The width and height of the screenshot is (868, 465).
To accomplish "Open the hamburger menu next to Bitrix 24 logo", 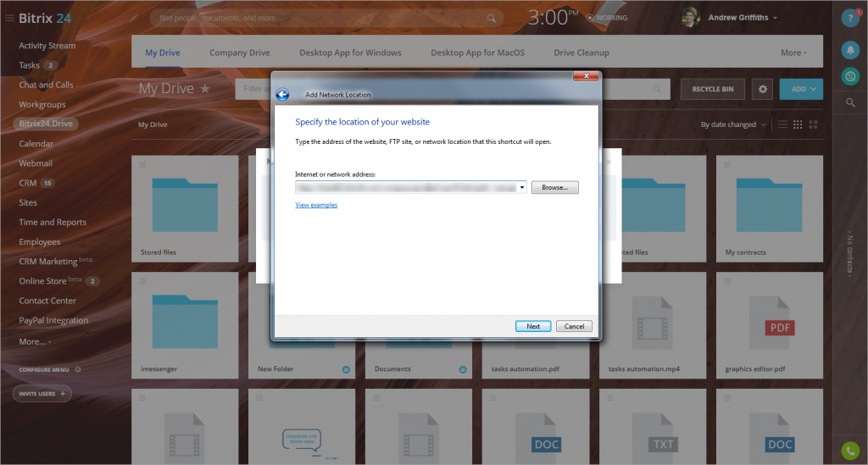I will tap(9, 19).
